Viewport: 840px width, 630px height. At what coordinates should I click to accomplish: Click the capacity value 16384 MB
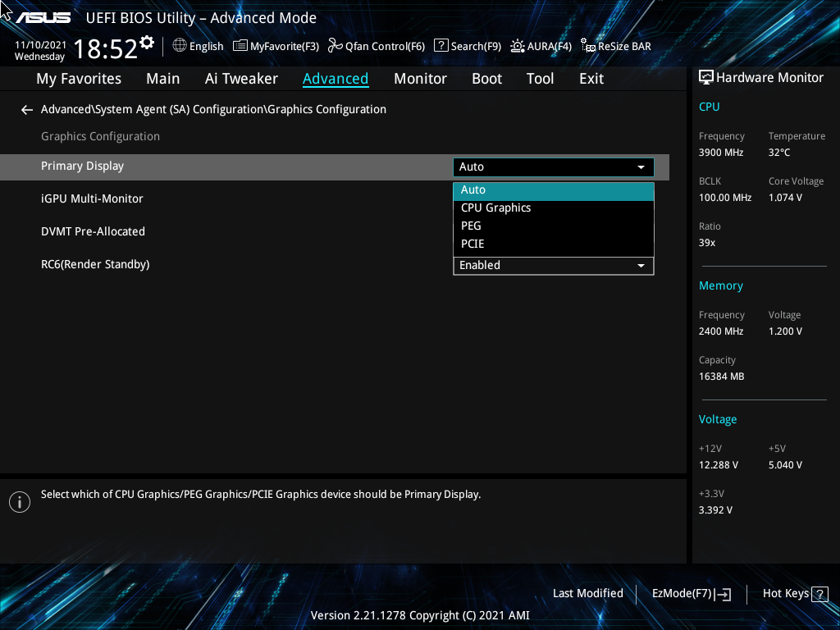(721, 377)
